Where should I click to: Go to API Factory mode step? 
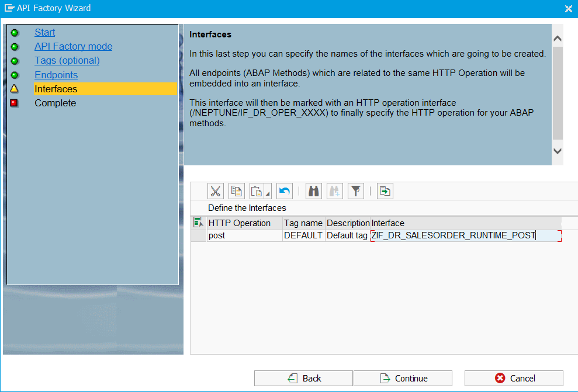73,47
